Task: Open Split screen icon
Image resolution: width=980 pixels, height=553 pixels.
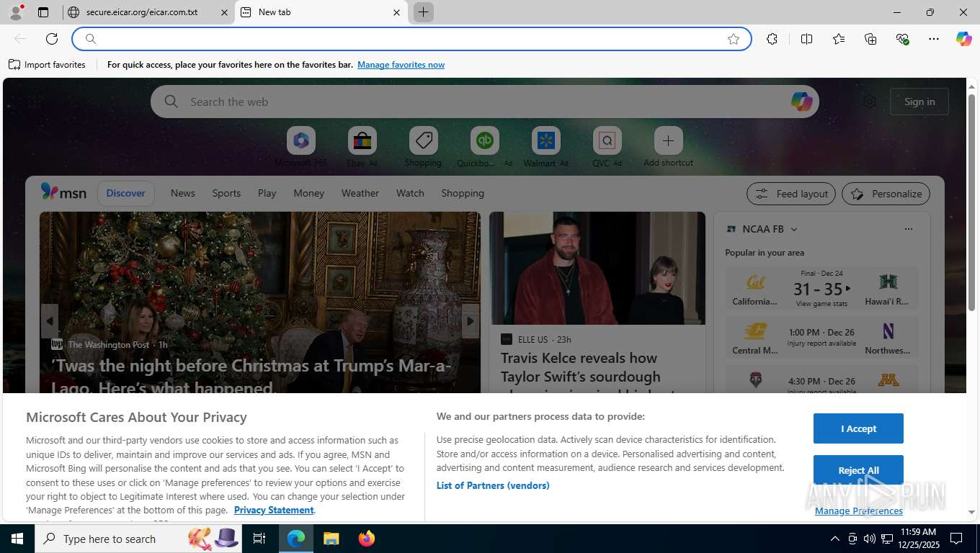Action: click(807, 39)
